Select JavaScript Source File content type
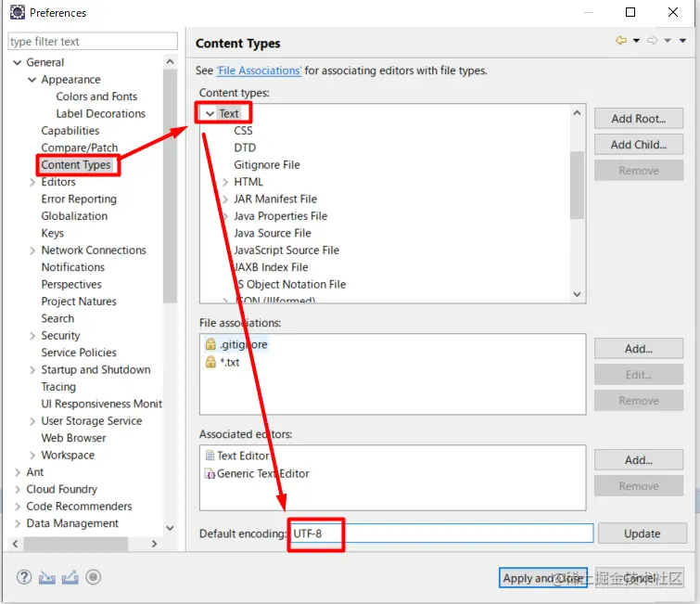 tap(286, 251)
